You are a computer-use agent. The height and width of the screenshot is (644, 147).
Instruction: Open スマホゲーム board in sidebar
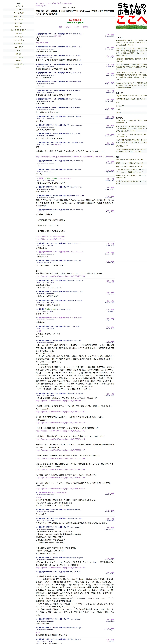[x=19, y=10]
